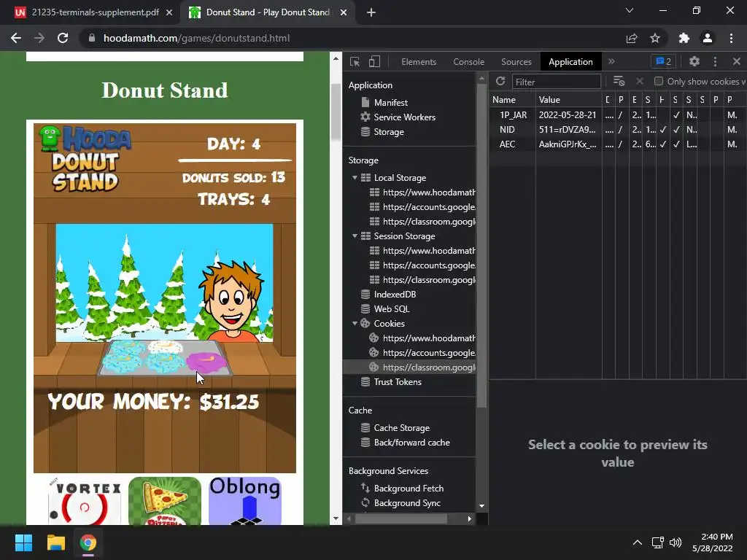747x560 pixels.
Task: Close the 21235-terminals-supplement.pdf tab
Action: tap(169, 12)
